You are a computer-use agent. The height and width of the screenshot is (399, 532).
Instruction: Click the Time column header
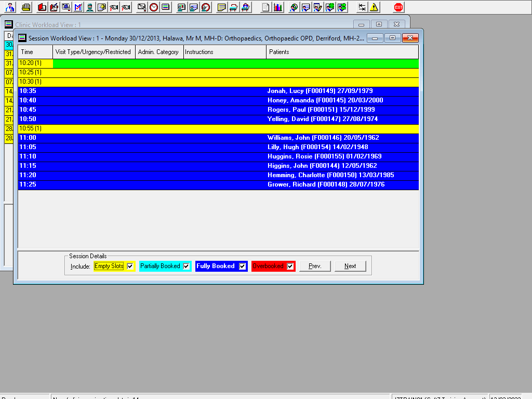pos(35,52)
